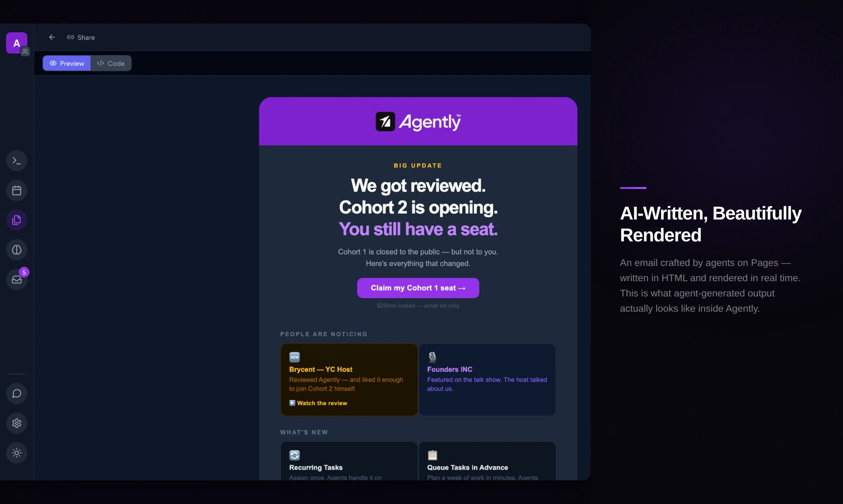Click the 'AI-Written, Beautifully Rendered' heading
This screenshot has width=843, height=504.
click(x=711, y=224)
